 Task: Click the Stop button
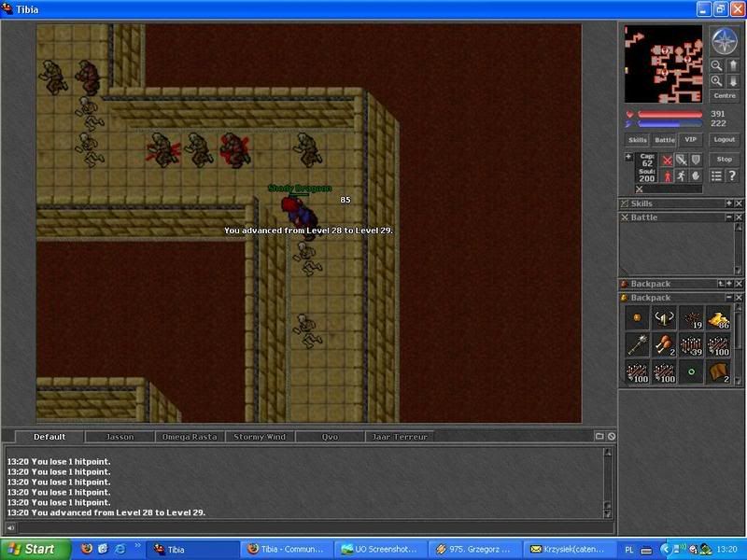pos(725,160)
